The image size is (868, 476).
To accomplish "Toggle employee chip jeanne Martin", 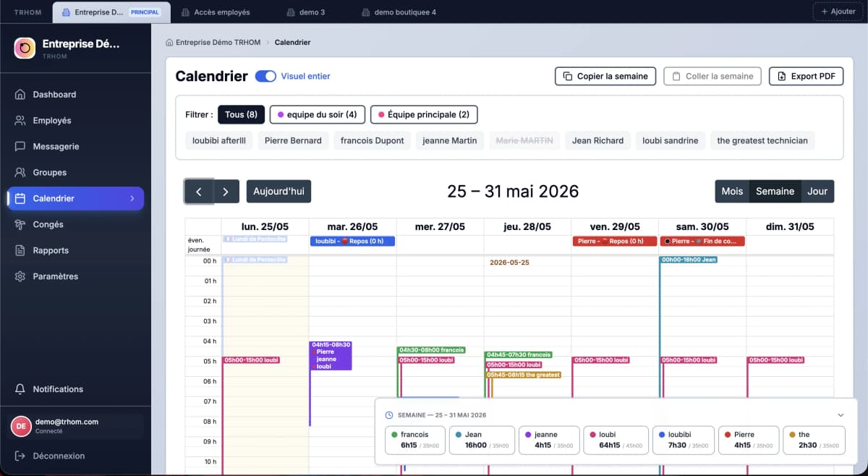I will 450,140.
